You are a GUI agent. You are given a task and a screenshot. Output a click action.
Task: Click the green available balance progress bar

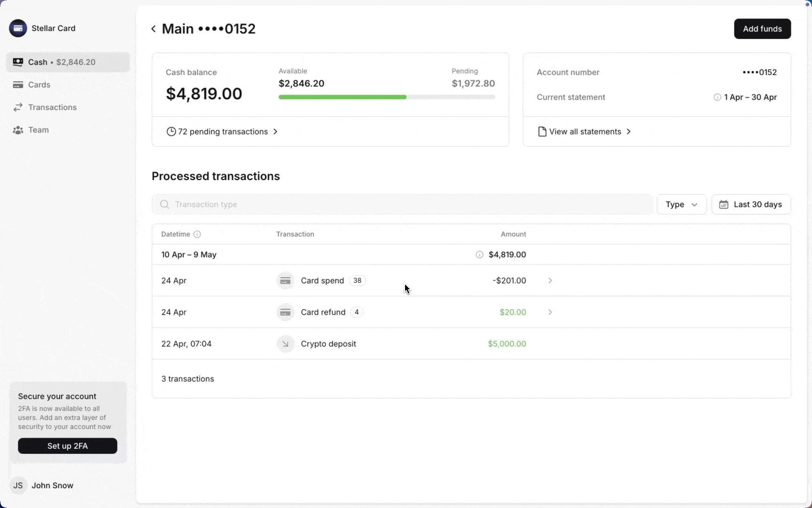[343, 97]
